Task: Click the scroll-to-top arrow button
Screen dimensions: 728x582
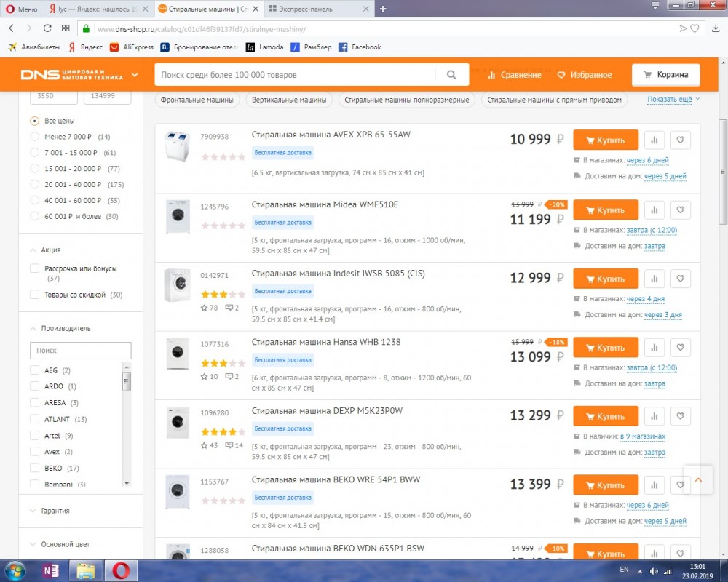Action: pos(698,480)
